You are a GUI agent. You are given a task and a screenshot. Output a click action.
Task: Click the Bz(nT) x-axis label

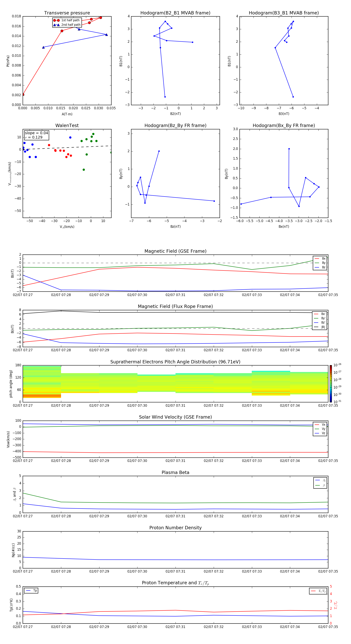click(x=175, y=227)
